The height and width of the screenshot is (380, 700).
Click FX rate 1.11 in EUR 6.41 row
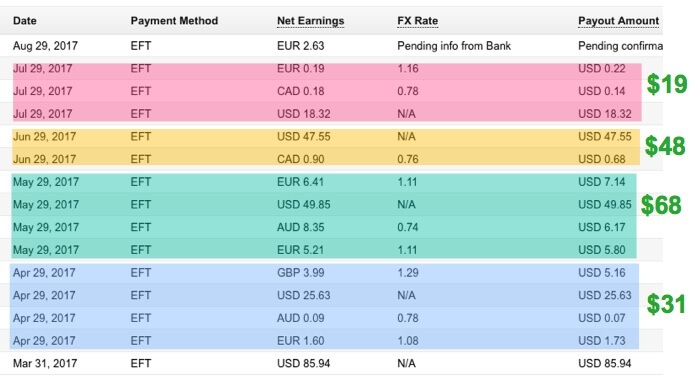pyautogui.click(x=407, y=182)
